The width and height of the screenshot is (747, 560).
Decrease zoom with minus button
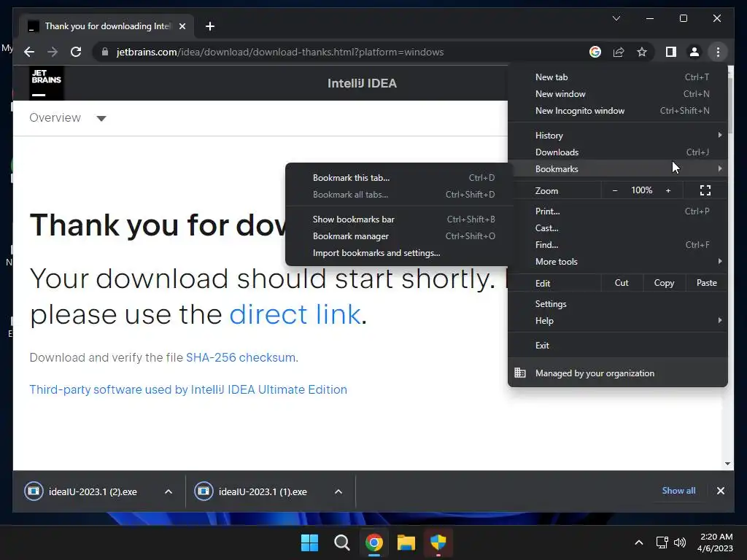[x=614, y=190]
